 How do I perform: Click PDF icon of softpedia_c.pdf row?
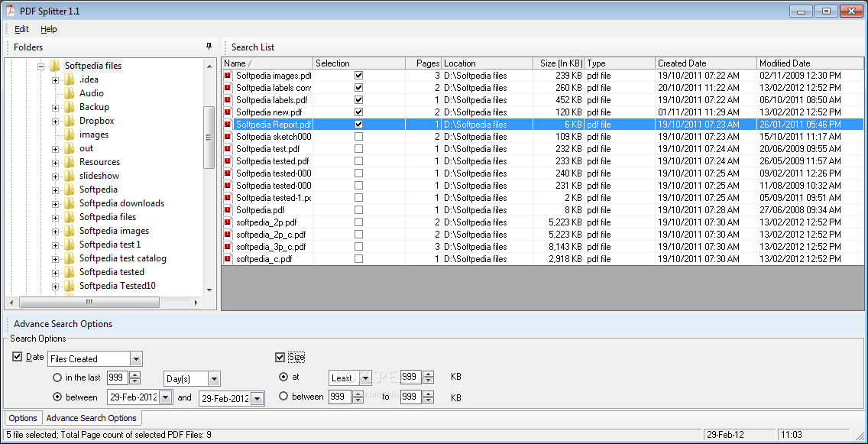[x=228, y=258]
